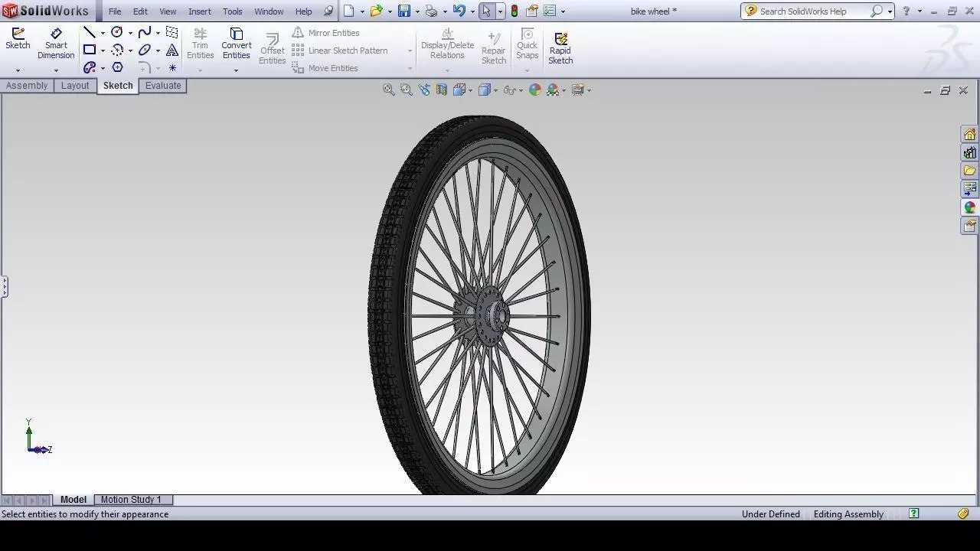
Task: Click the Rebuild traffic light icon
Action: (x=514, y=11)
